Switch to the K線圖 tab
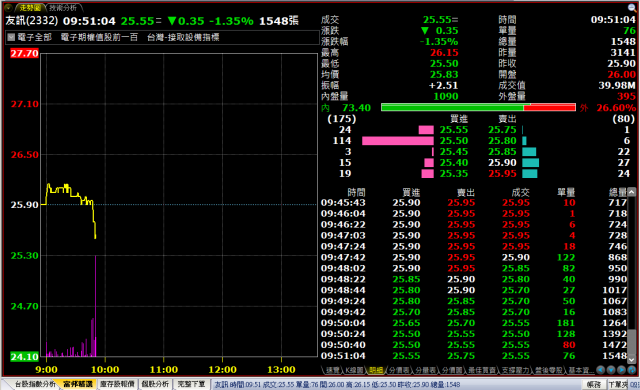Image resolution: width=640 pixels, height=390 pixels. pos(354,370)
